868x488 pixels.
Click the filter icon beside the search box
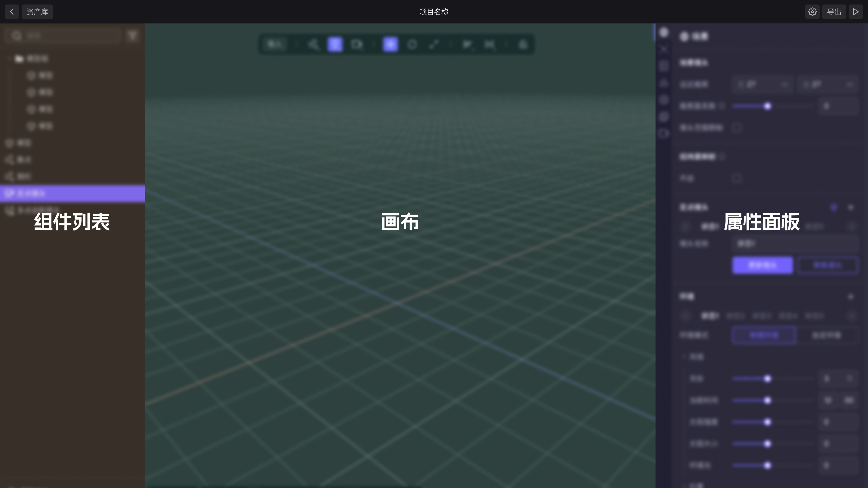point(132,36)
